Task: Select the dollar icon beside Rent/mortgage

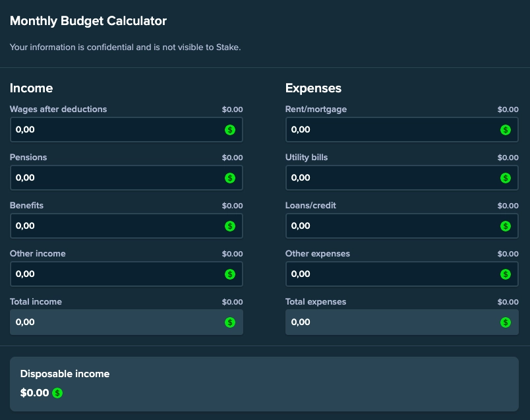Action: click(x=505, y=129)
